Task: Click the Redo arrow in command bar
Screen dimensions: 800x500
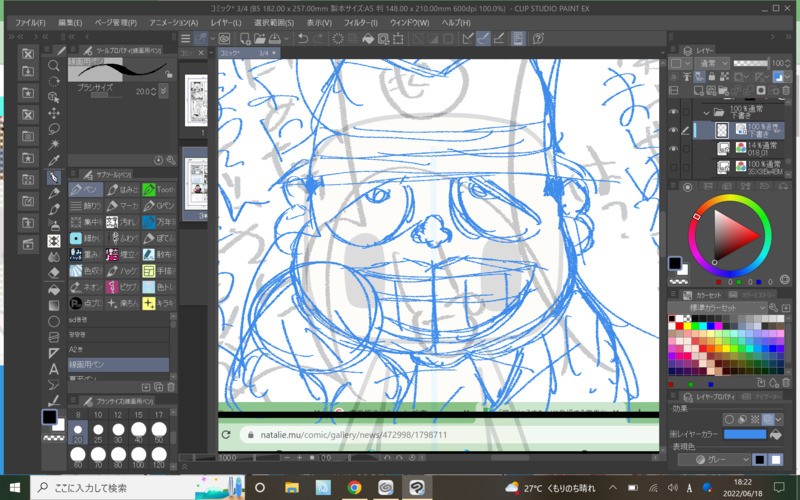Action: pos(318,39)
